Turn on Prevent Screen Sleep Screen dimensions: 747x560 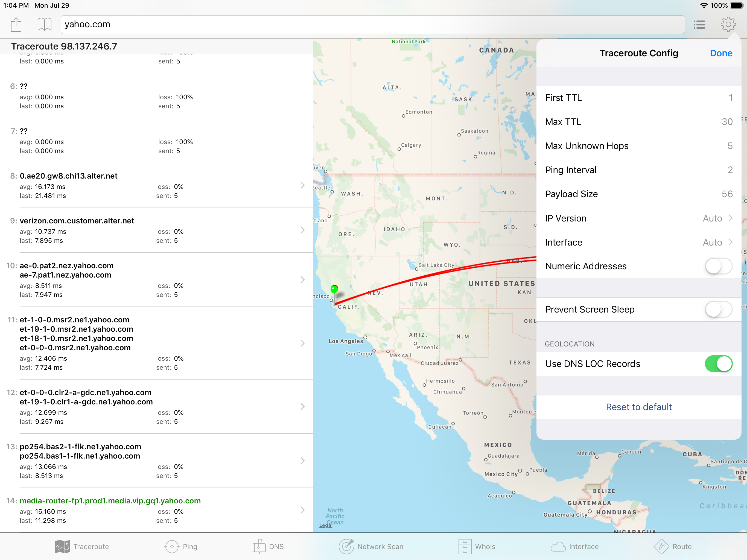(x=718, y=309)
